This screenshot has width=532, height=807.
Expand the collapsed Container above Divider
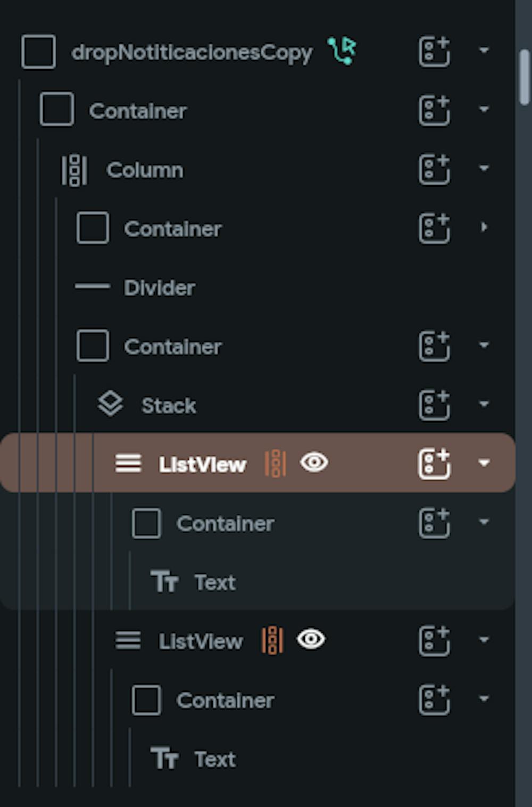[484, 228]
